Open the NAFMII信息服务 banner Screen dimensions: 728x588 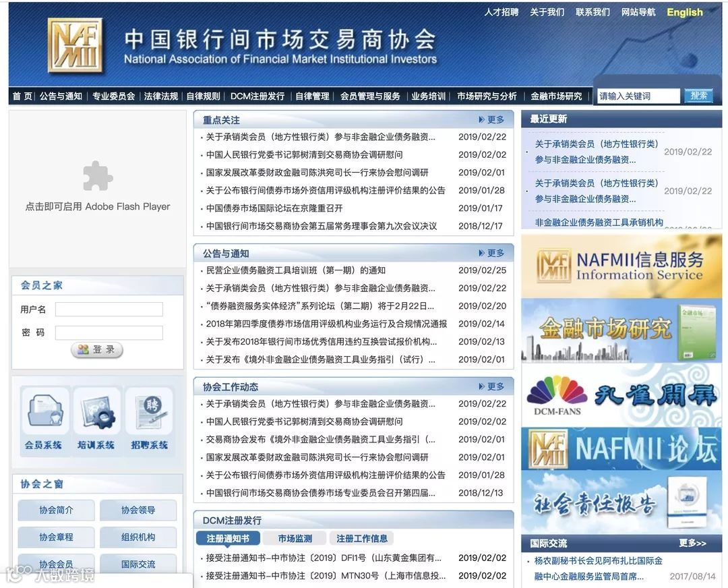[x=621, y=266]
